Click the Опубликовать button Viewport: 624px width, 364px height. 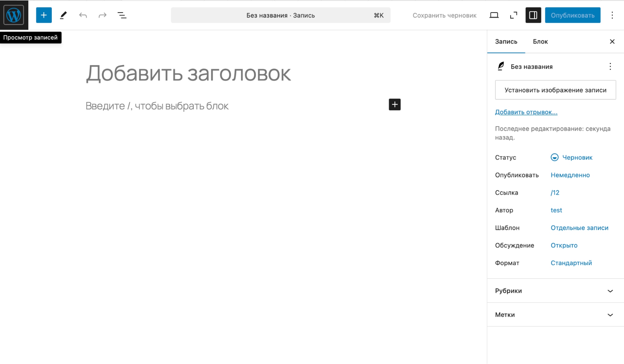coord(572,15)
